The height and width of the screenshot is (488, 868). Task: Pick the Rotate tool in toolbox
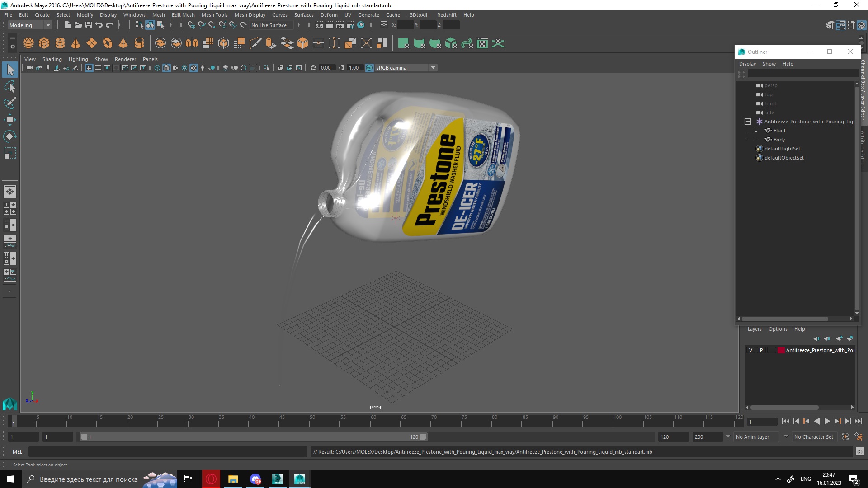[10, 136]
